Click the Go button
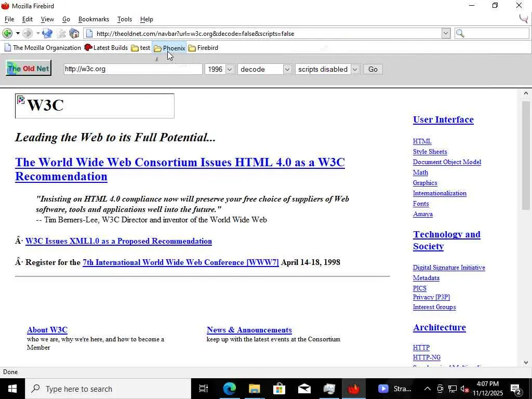 [373, 69]
